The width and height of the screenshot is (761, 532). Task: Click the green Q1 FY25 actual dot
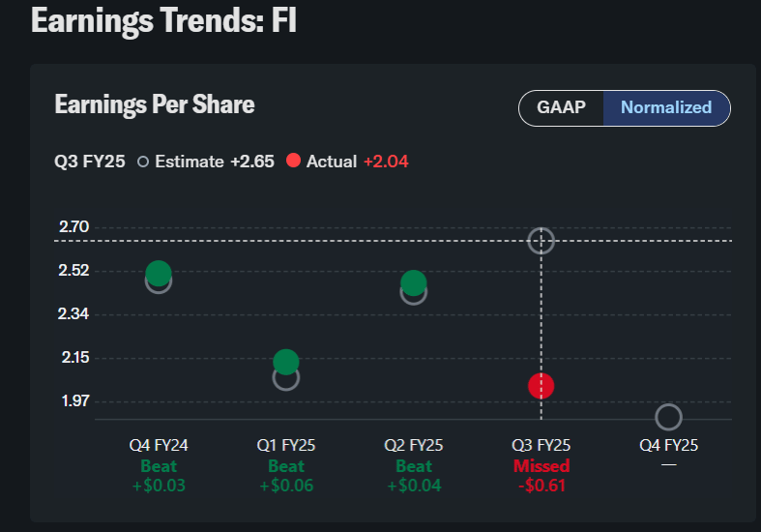pyautogui.click(x=286, y=362)
